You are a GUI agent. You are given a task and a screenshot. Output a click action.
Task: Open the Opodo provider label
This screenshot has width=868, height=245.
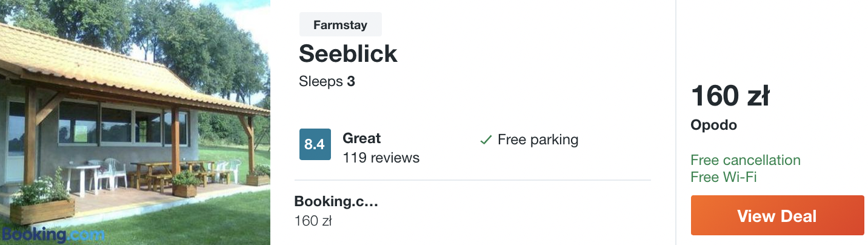click(713, 126)
